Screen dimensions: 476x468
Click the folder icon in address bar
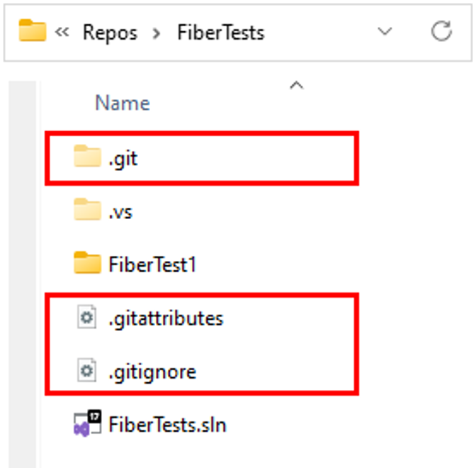click(x=33, y=30)
